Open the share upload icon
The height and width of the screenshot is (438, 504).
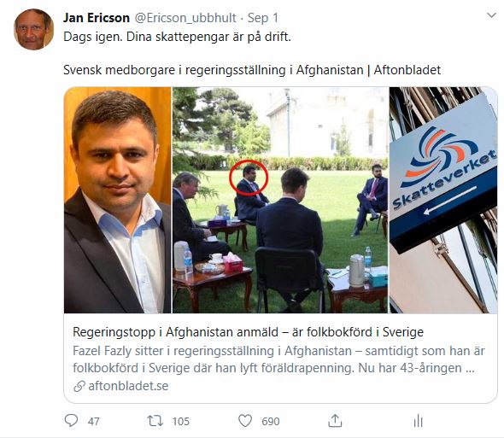coord(335,421)
